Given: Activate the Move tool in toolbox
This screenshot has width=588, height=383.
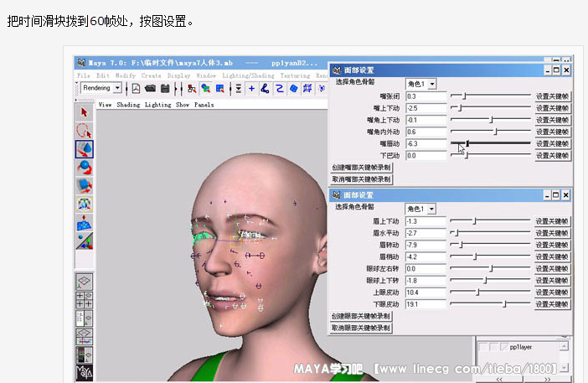Looking at the screenshot, I should 85,149.
